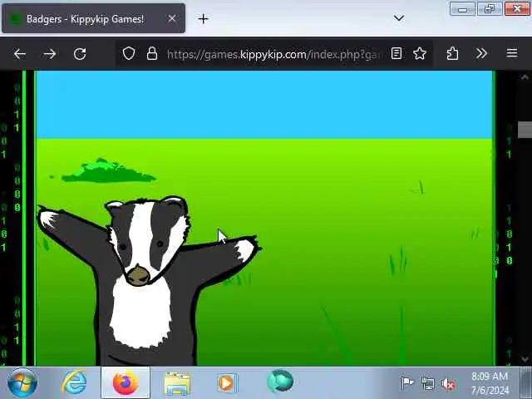
Task: Open Windows Explorer folder from taskbar
Action: (x=177, y=383)
